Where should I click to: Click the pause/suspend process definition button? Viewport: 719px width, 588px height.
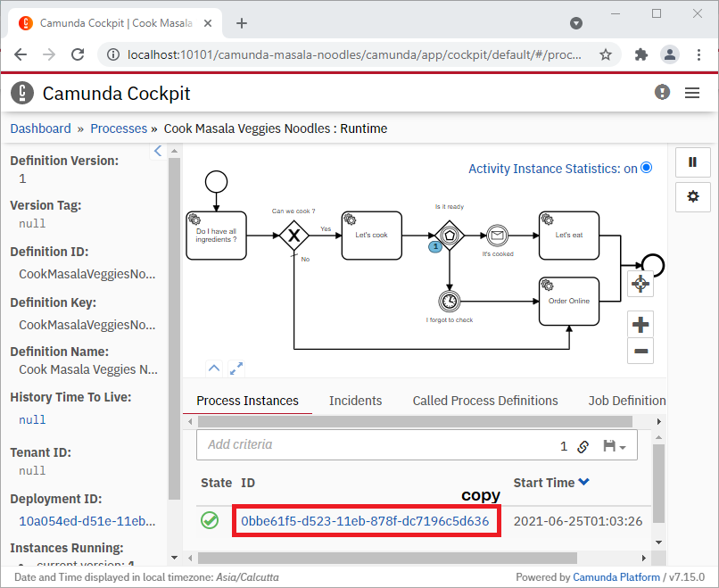click(692, 161)
